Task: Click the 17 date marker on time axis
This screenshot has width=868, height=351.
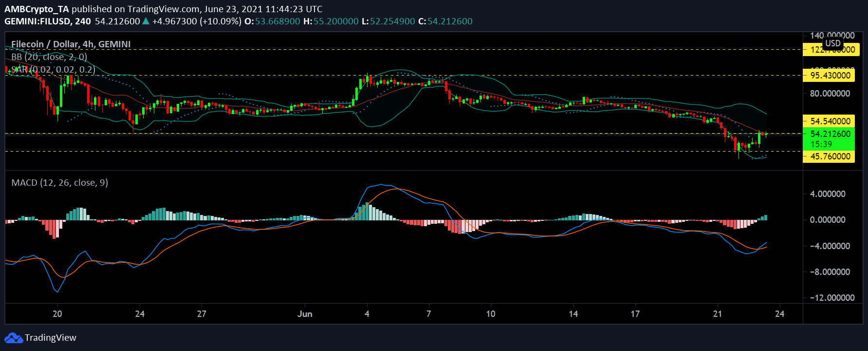Action: coord(635,314)
